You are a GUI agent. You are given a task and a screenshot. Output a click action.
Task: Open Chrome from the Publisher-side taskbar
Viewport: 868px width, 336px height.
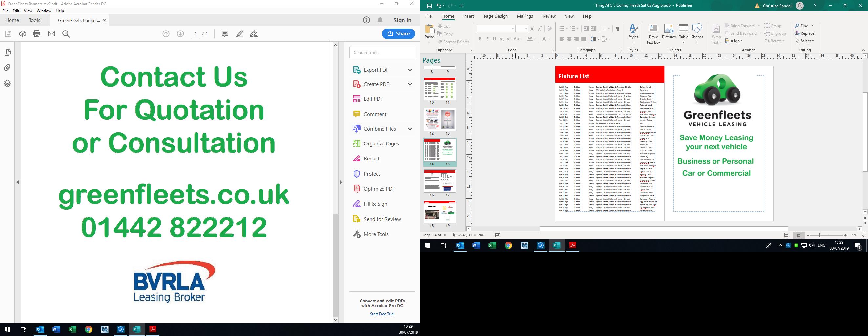[x=508, y=246]
